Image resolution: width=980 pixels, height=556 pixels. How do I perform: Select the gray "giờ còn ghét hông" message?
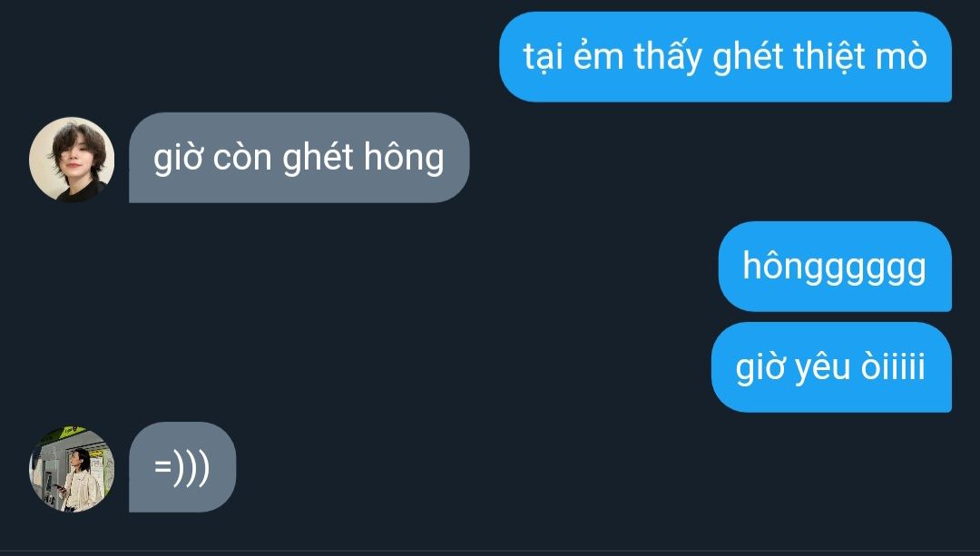point(299,158)
